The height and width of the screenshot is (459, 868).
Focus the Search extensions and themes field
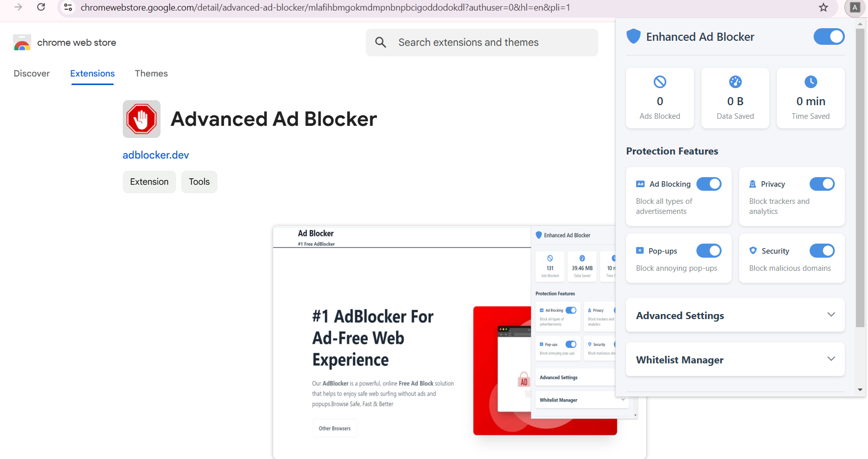(x=482, y=42)
